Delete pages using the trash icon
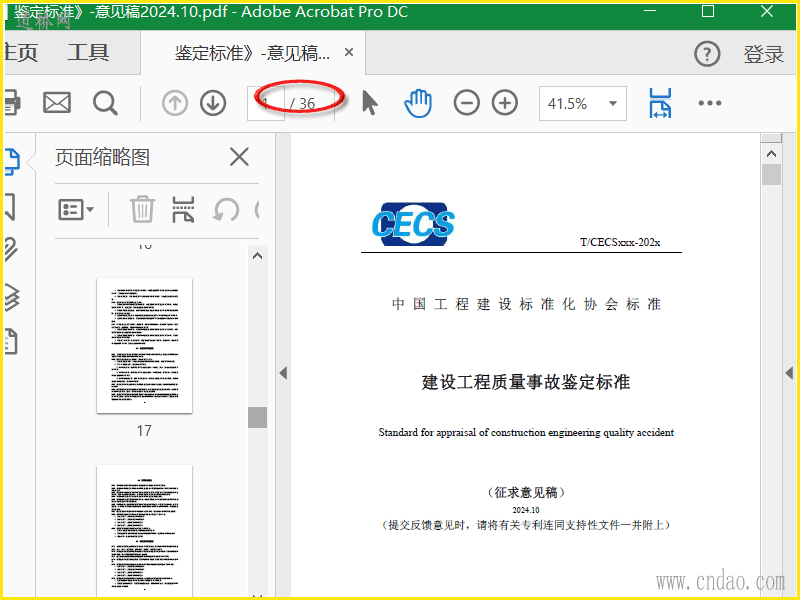800x600 pixels. point(142,209)
